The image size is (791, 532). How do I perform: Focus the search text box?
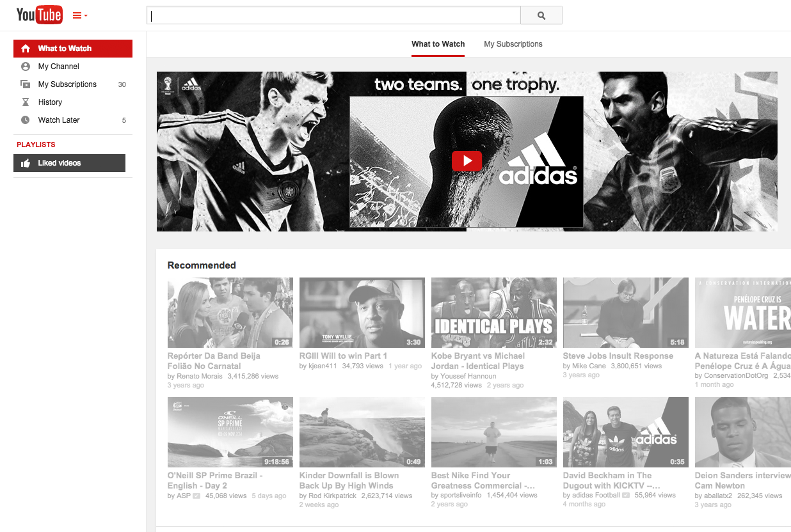point(333,15)
